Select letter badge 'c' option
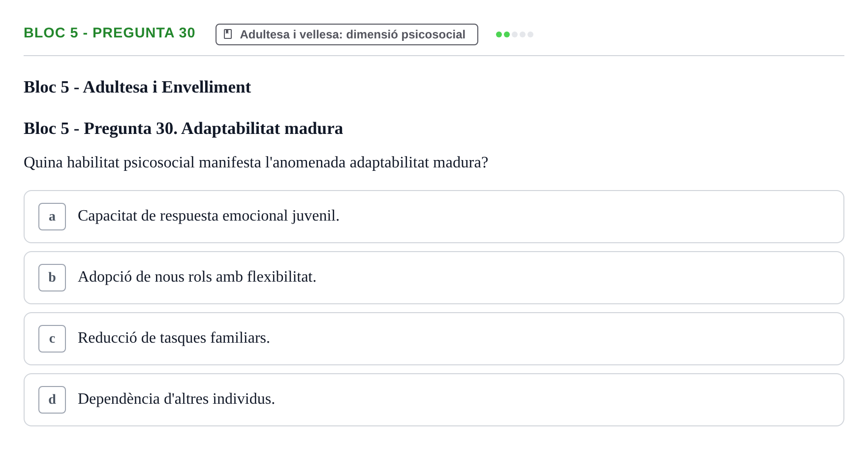 coord(52,339)
